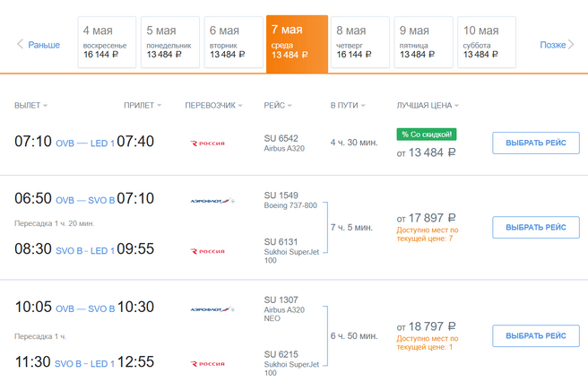Select the 18 797 ₽ flight via Выбрать рейс
This screenshot has height=382, width=588.
535,336
